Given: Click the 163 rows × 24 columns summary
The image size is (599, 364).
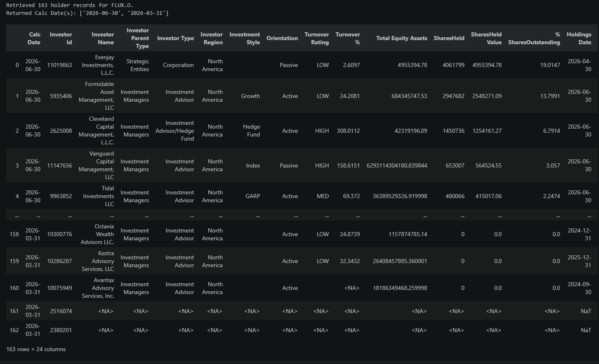Looking at the screenshot, I should tap(36, 349).
